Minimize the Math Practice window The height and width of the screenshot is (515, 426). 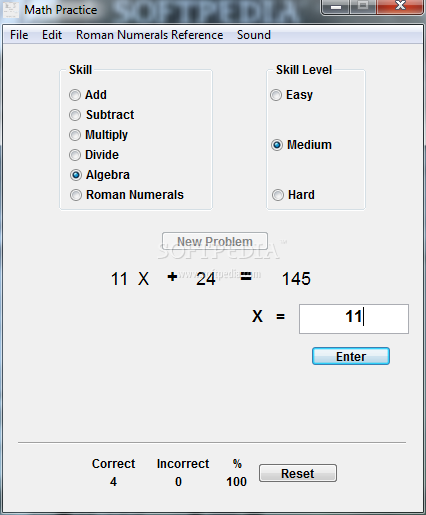point(336,7)
